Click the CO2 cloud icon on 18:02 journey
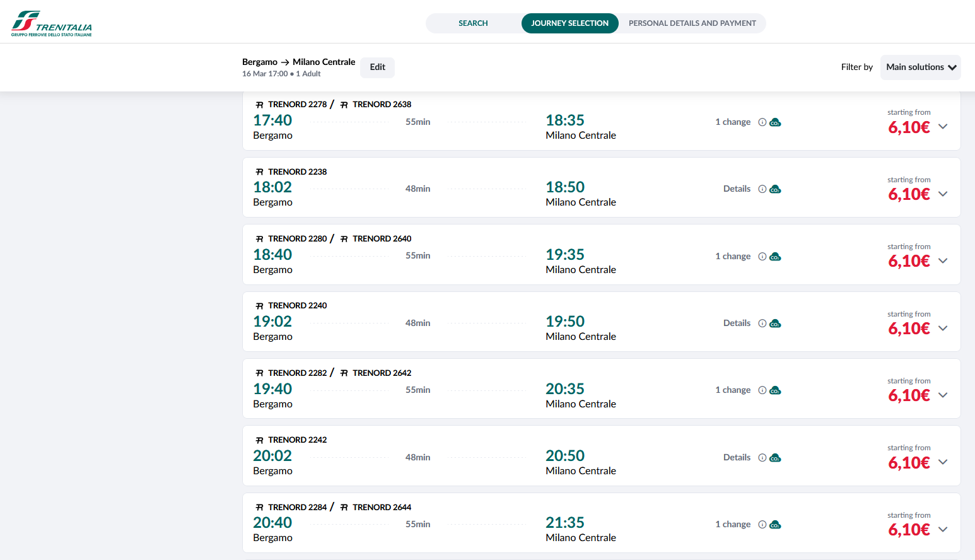This screenshot has width=975, height=560. [776, 189]
